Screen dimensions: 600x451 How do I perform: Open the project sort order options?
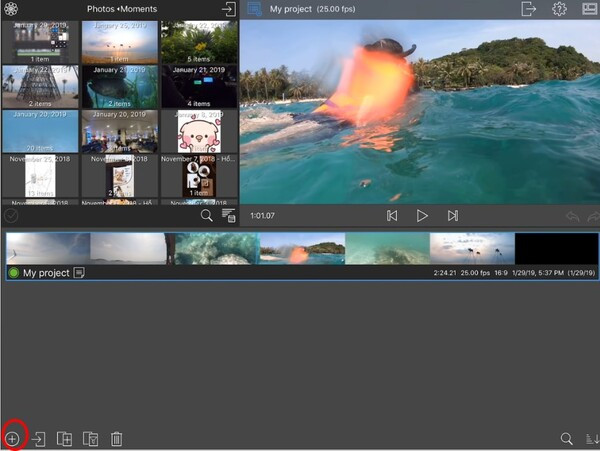tap(592, 439)
